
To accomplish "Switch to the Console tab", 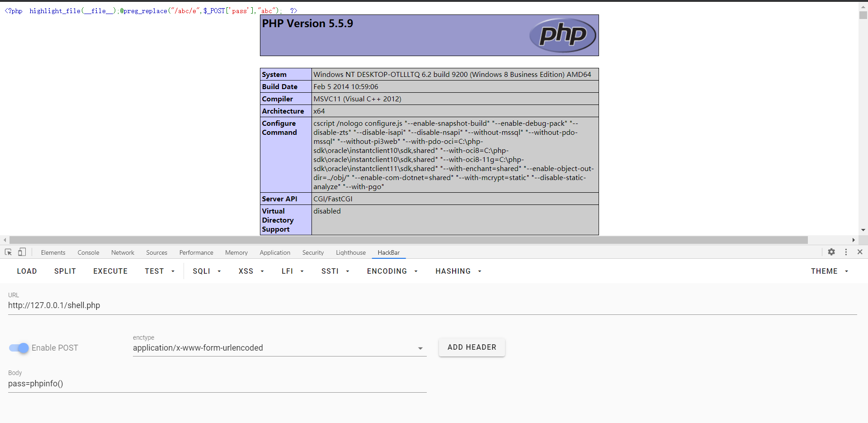I will tap(88, 252).
